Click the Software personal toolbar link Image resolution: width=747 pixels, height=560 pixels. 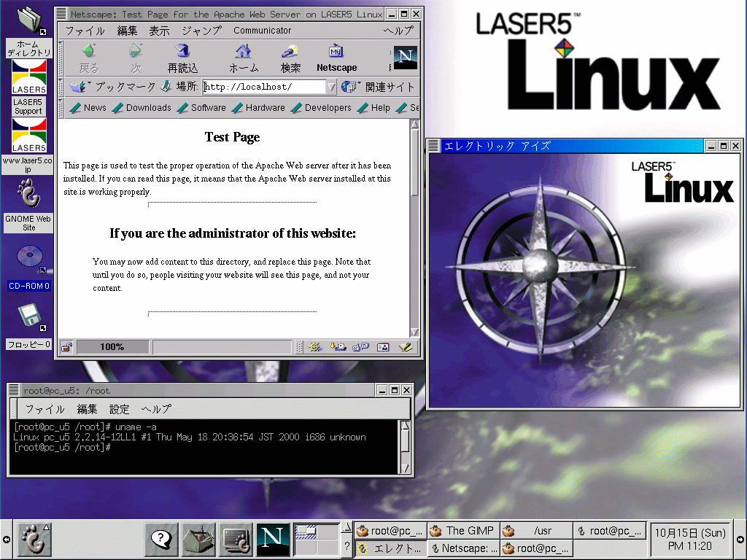coord(201,108)
